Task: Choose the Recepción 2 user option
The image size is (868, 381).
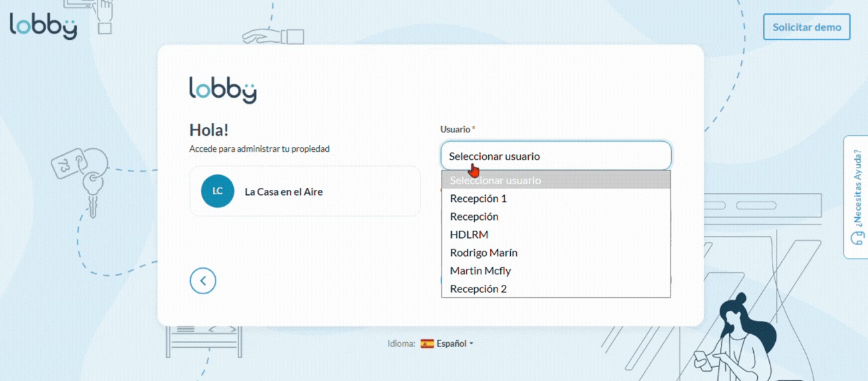Action: click(478, 289)
